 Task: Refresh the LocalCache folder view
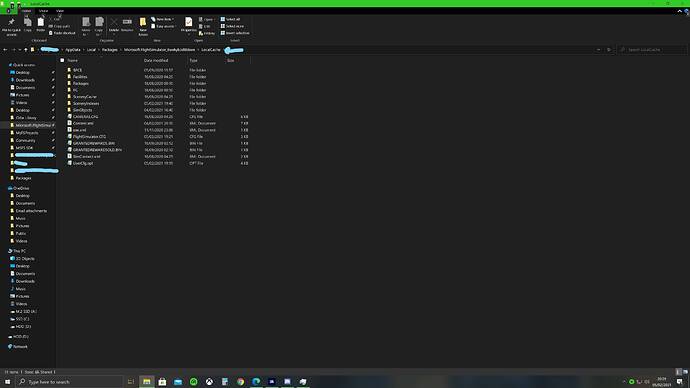(609, 50)
